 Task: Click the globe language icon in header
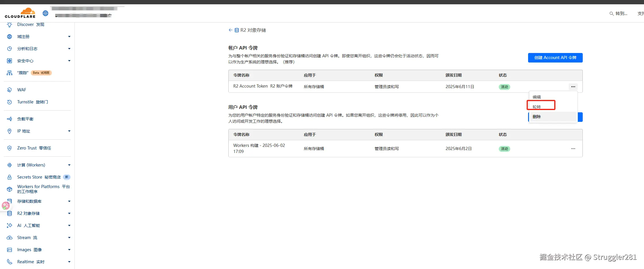point(45,13)
